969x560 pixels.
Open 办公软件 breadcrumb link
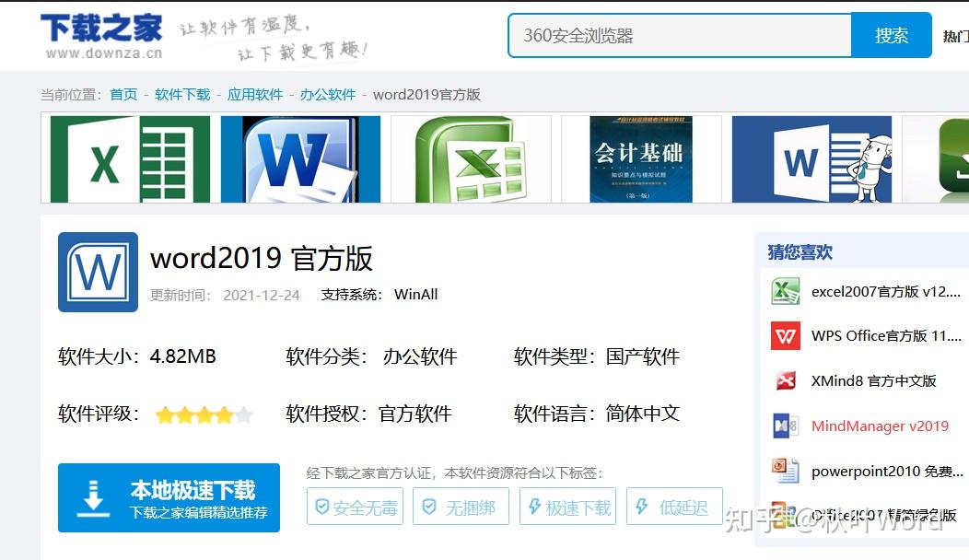(328, 95)
